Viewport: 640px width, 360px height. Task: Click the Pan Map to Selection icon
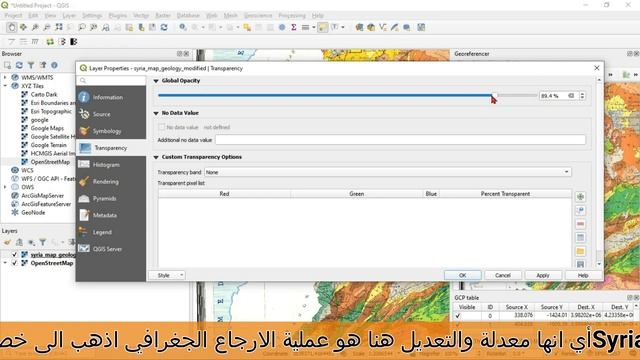(23, 27)
